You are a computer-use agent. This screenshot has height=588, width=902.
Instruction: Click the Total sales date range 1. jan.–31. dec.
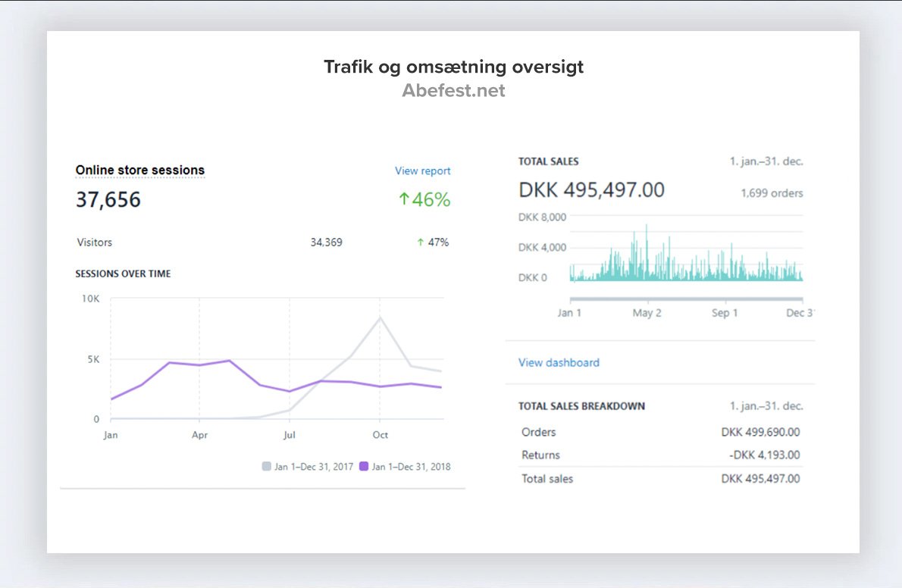(x=766, y=161)
